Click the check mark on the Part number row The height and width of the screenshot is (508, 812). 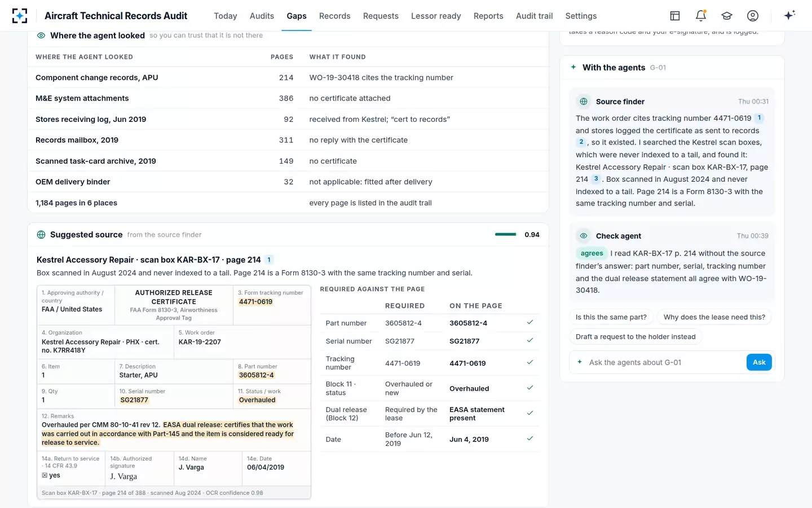point(530,322)
